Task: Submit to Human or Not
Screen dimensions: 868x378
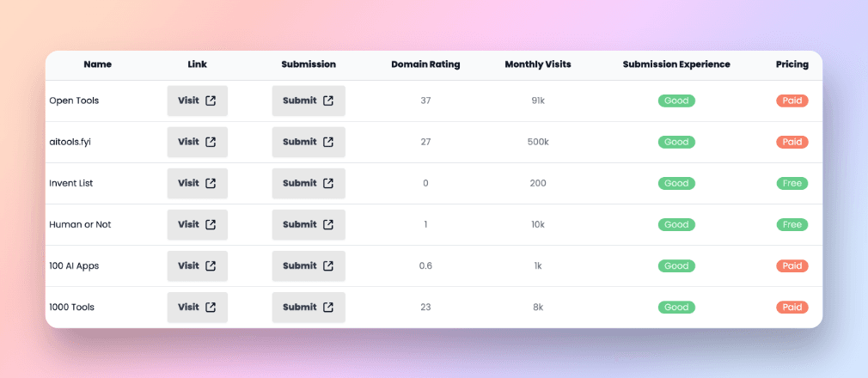Action: (309, 224)
